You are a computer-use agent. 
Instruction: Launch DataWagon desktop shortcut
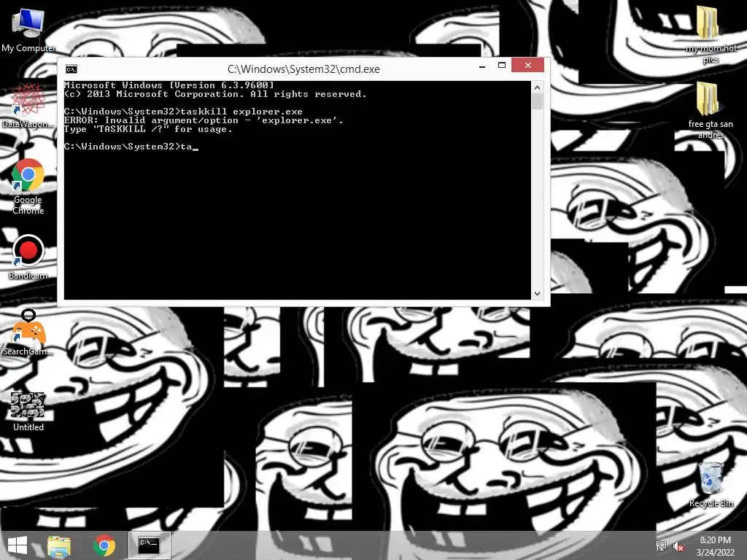pos(28,105)
